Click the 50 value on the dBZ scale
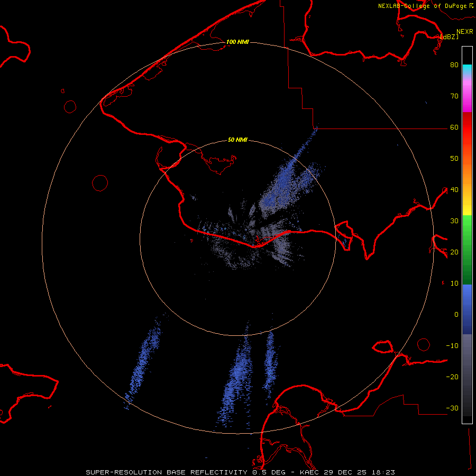The width and height of the screenshot is (476, 476). tap(454, 159)
